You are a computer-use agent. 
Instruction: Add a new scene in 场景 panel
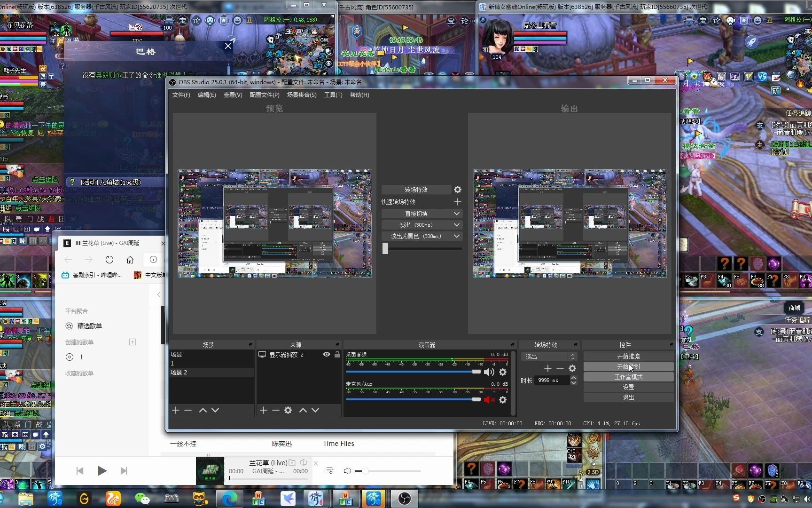176,410
